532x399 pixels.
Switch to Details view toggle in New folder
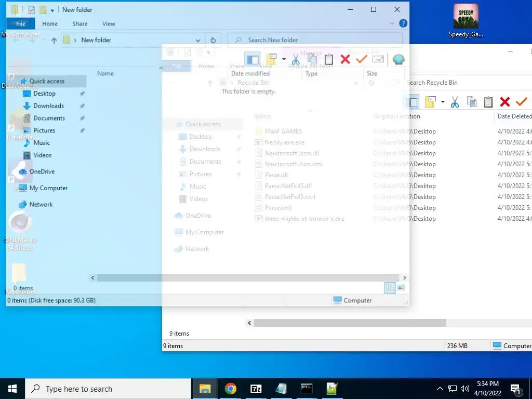(x=390, y=288)
